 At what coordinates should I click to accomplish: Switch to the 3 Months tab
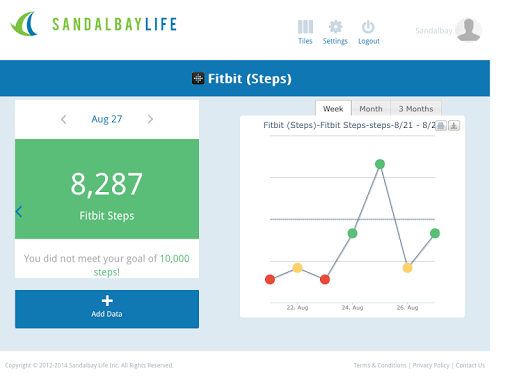coord(416,109)
